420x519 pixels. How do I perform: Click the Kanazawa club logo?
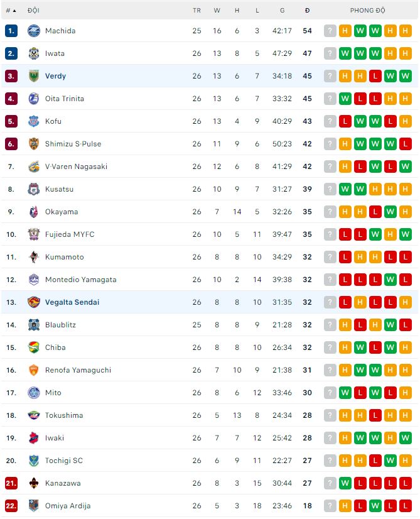pyautogui.click(x=34, y=483)
